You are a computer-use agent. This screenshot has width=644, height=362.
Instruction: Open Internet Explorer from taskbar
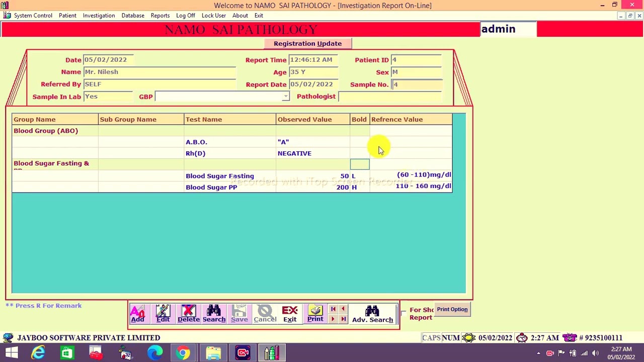pyautogui.click(x=38, y=353)
